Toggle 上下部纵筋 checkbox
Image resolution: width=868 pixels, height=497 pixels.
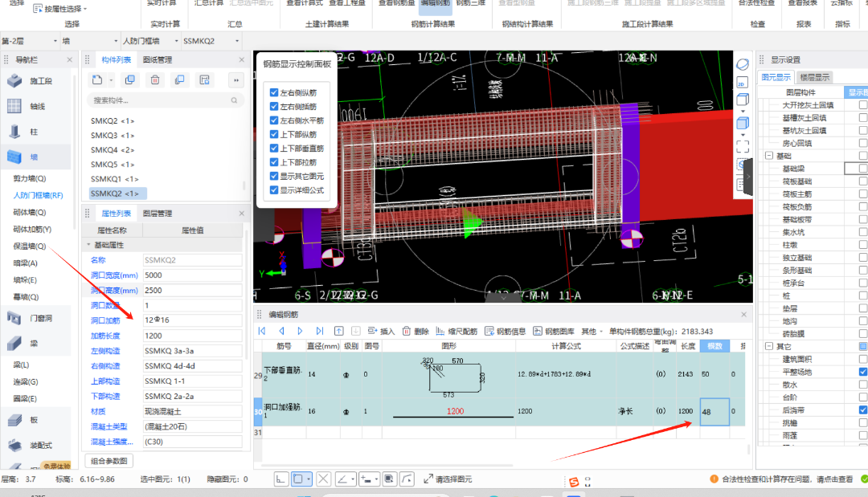(273, 134)
